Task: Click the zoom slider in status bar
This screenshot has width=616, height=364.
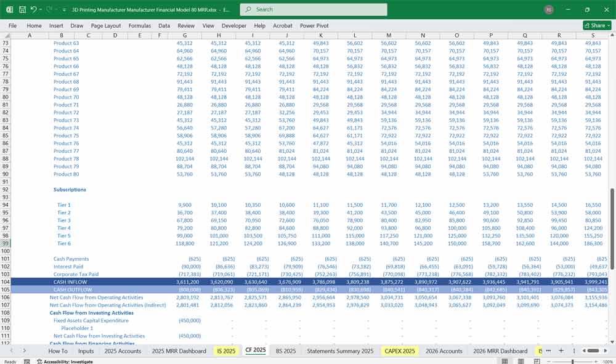Action: click(x=573, y=362)
